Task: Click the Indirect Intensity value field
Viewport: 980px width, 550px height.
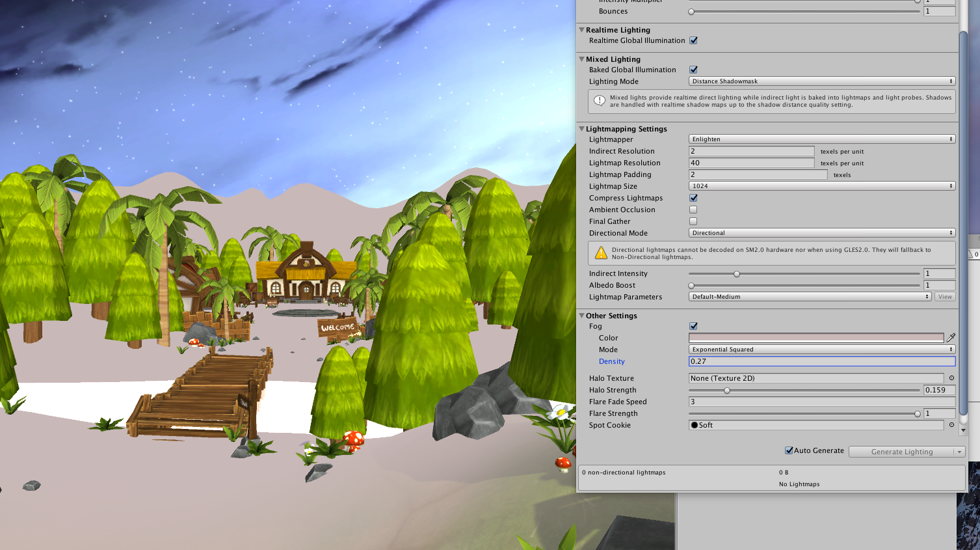Action: pyautogui.click(x=939, y=273)
